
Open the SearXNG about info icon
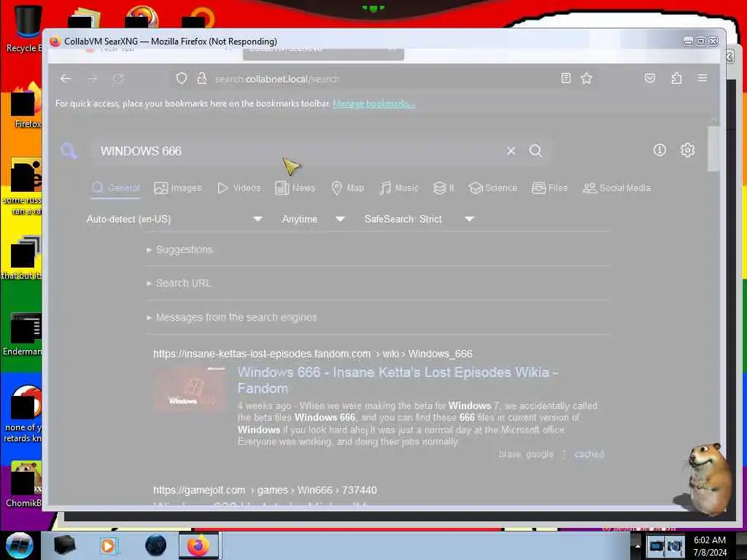[x=659, y=150]
